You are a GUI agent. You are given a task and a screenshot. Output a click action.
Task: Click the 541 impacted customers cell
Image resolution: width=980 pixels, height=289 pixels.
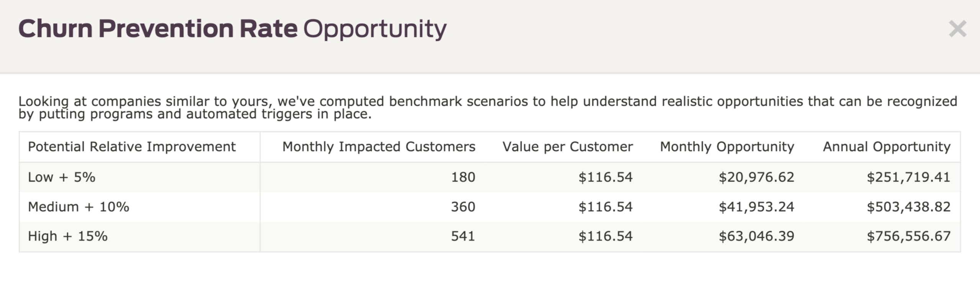point(463,236)
